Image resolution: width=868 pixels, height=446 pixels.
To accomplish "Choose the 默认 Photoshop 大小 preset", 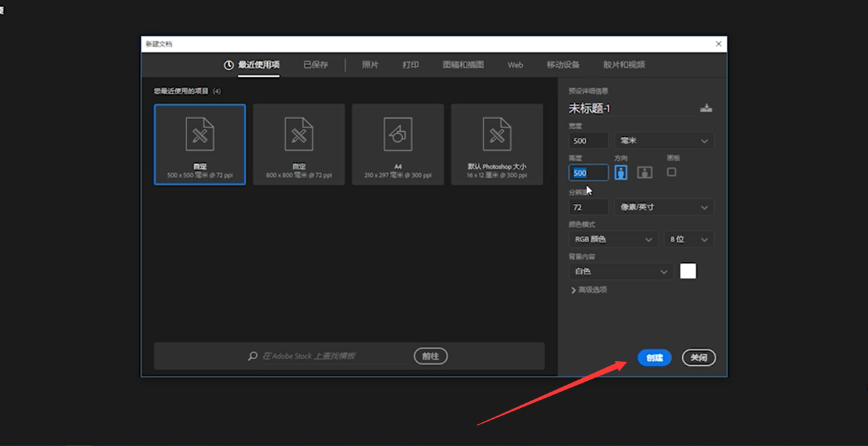I will [x=497, y=144].
